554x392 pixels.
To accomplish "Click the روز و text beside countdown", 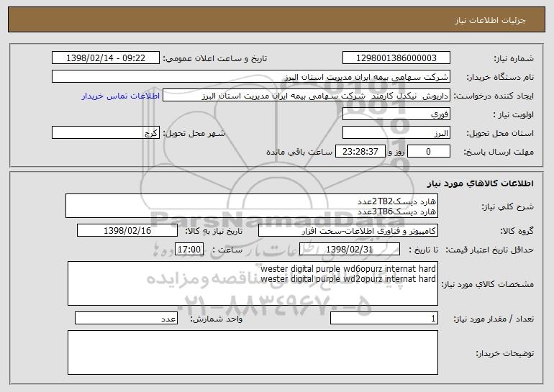I will [396, 152].
